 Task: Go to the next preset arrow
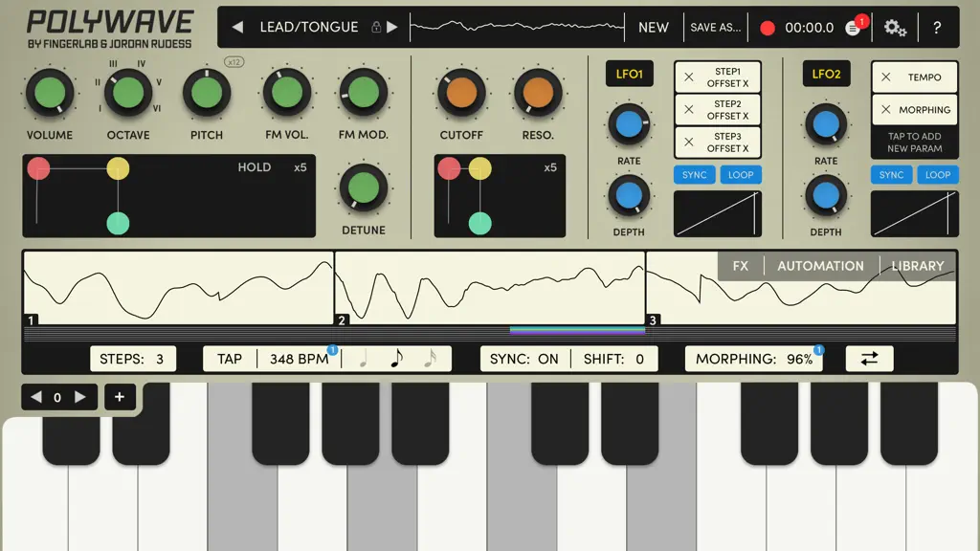(392, 27)
